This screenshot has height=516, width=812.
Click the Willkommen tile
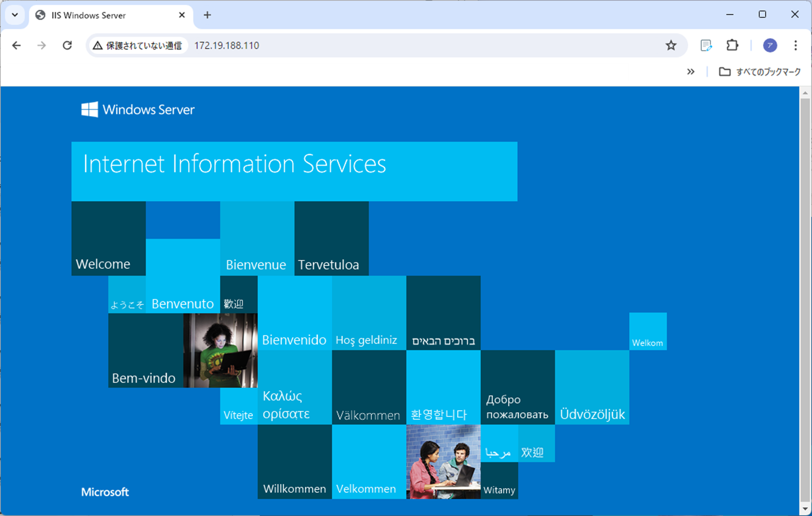[x=295, y=462]
